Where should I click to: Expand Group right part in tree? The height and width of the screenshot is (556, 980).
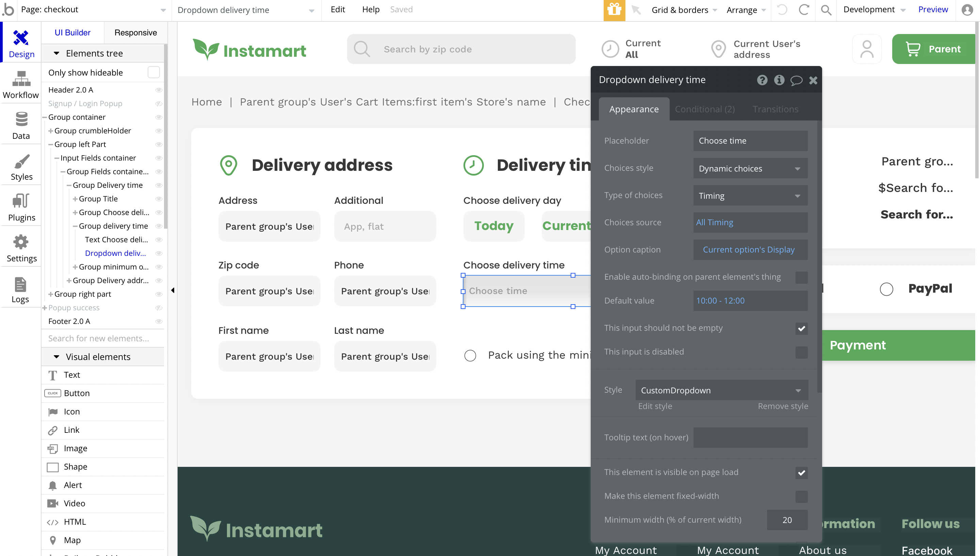point(51,294)
